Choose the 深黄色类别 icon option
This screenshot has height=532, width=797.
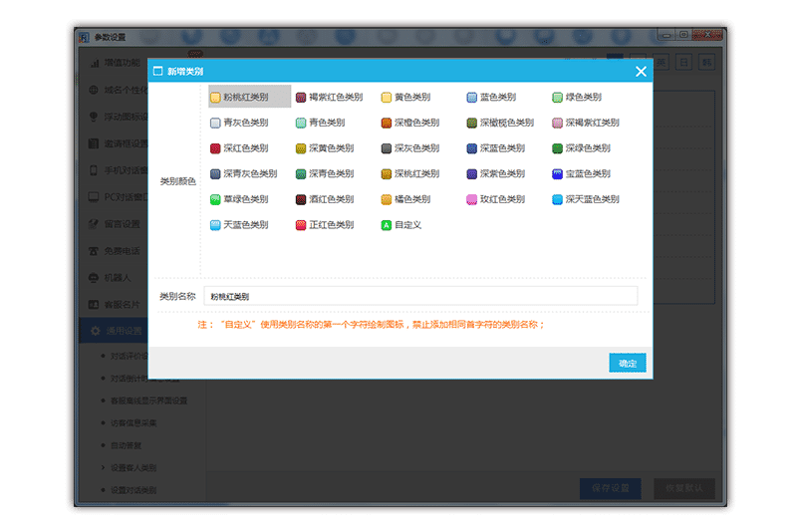pyautogui.click(x=325, y=147)
